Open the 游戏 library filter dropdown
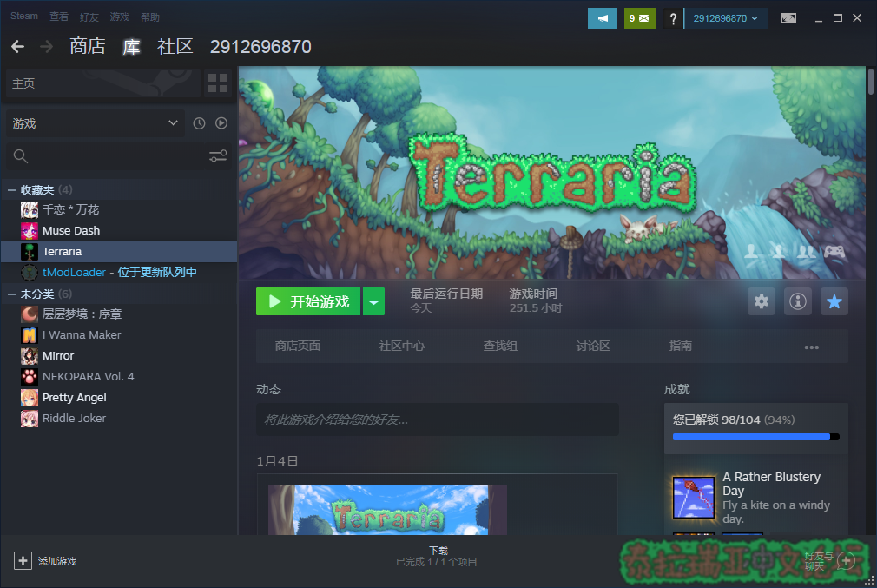The height and width of the screenshot is (588, 877). click(x=96, y=123)
